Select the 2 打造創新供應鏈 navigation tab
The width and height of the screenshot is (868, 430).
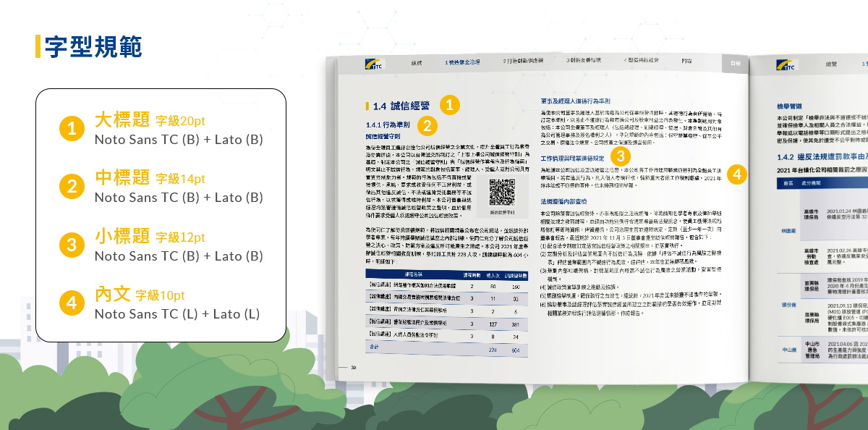coord(521,62)
